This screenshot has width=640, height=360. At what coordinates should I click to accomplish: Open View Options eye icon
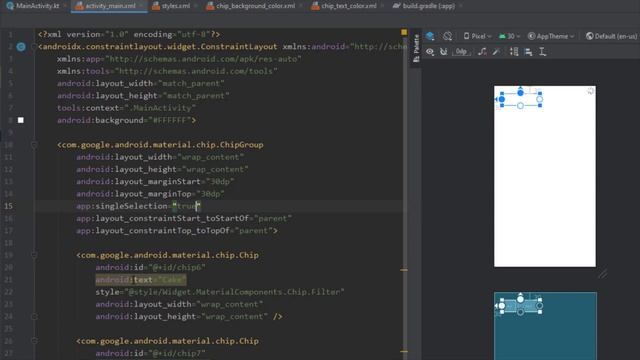[430, 52]
